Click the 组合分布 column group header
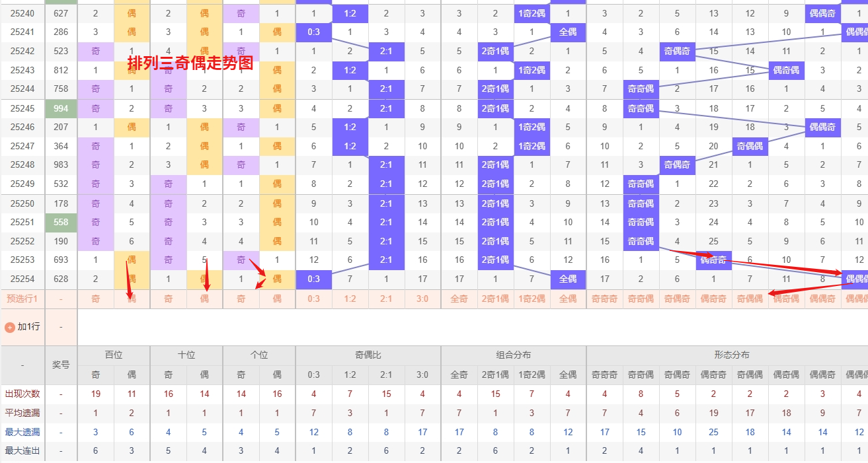Image resolution: width=868 pixels, height=463 pixels. coord(514,355)
